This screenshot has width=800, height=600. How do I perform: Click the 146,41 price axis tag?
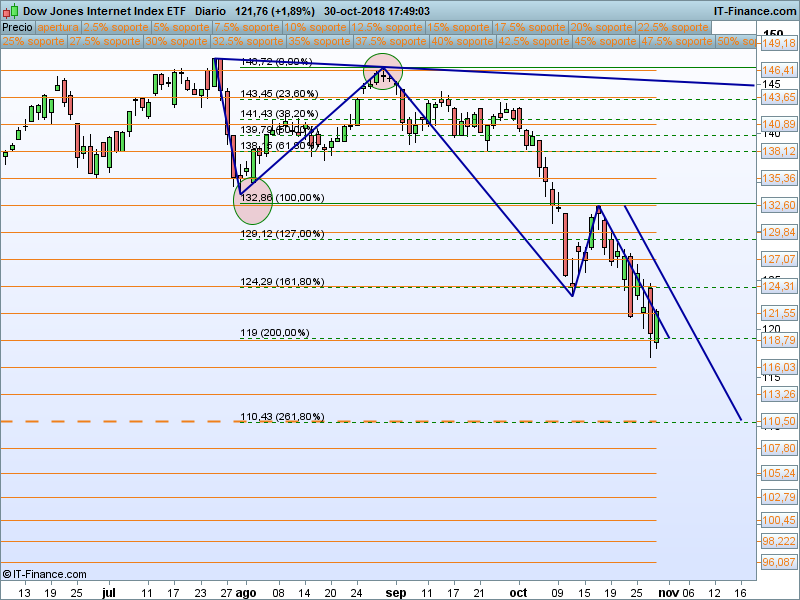click(779, 70)
